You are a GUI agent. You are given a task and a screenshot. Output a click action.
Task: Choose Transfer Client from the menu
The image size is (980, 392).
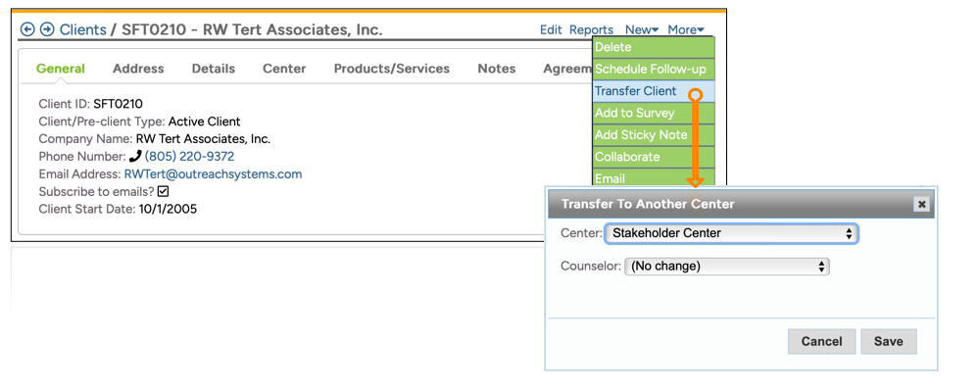pos(635,91)
